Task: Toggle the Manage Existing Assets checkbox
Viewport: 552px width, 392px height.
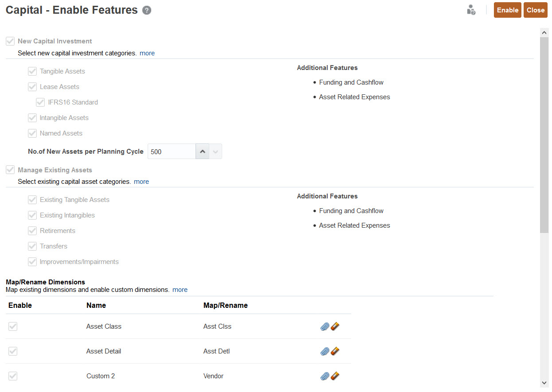Action: point(10,169)
